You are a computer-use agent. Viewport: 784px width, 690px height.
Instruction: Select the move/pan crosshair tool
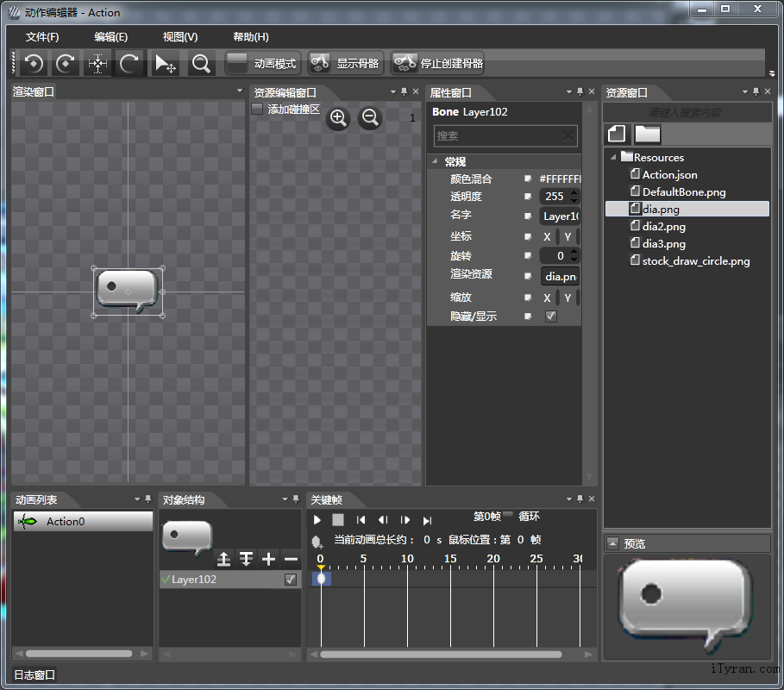point(97,63)
